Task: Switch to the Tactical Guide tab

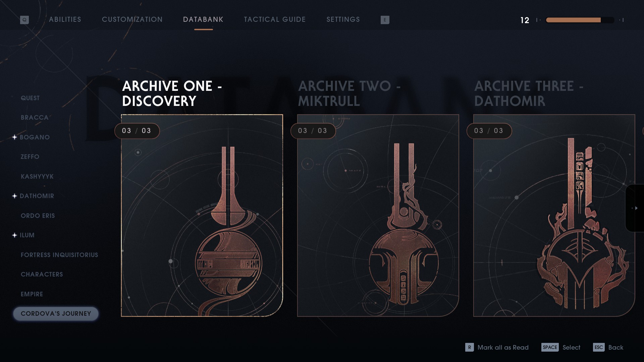Action: 275,19
